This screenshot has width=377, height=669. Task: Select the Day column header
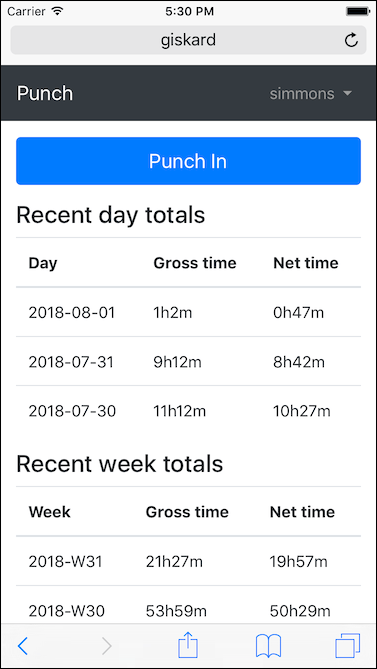43,263
